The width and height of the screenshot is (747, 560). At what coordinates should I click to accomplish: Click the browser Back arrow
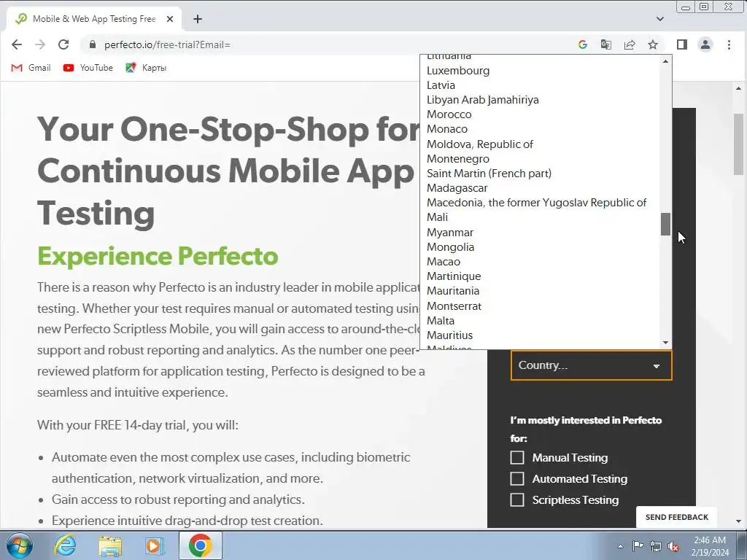[17, 44]
